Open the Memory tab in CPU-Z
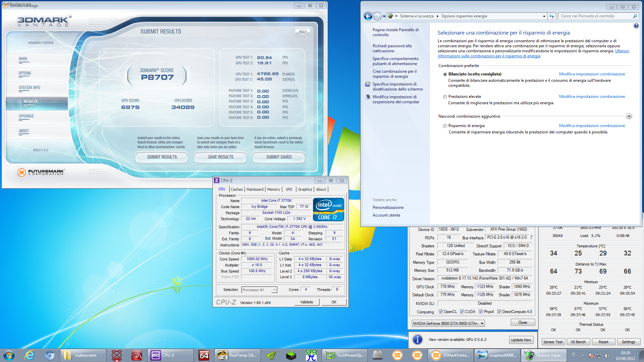 pyautogui.click(x=274, y=189)
